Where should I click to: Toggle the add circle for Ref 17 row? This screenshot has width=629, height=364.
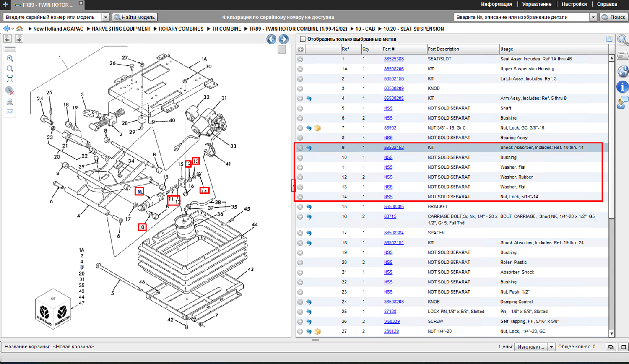point(300,233)
